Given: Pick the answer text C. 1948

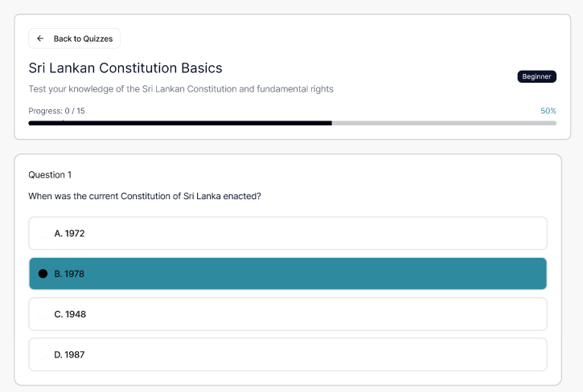Looking at the screenshot, I should tap(70, 314).
